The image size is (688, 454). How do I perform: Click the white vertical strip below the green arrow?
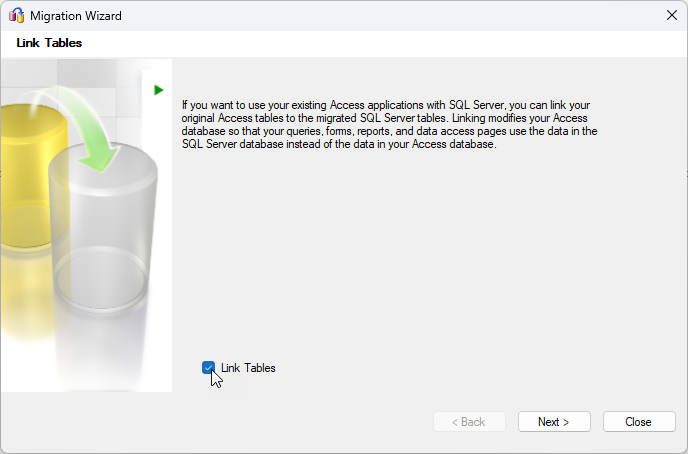point(158,250)
